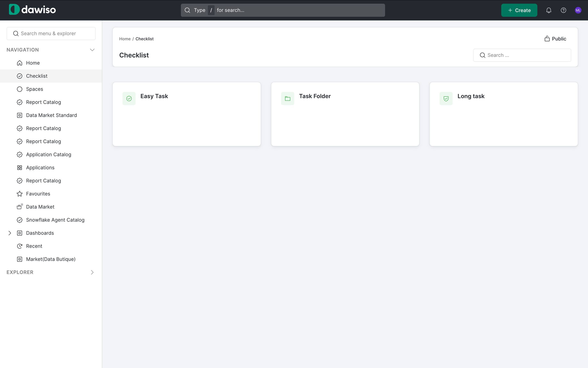Screen dimensions: 588x368
Task: Click the Public visibility button
Action: pyautogui.click(x=555, y=39)
